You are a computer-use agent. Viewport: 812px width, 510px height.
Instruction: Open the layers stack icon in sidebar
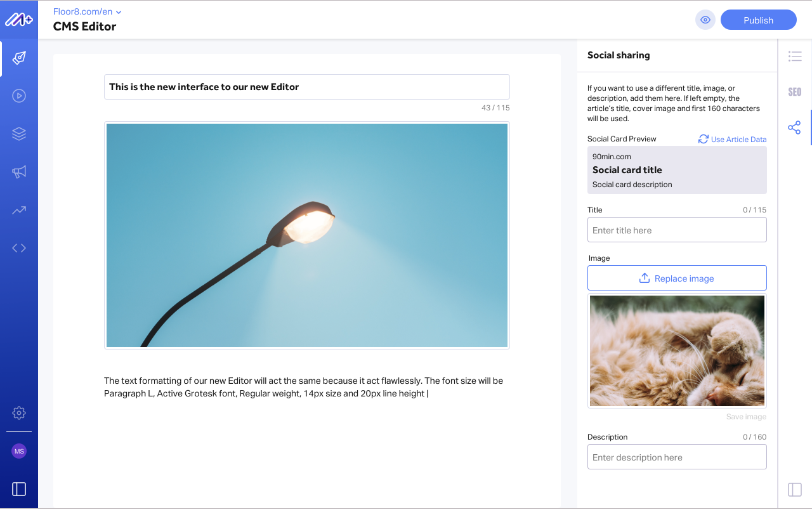19,134
